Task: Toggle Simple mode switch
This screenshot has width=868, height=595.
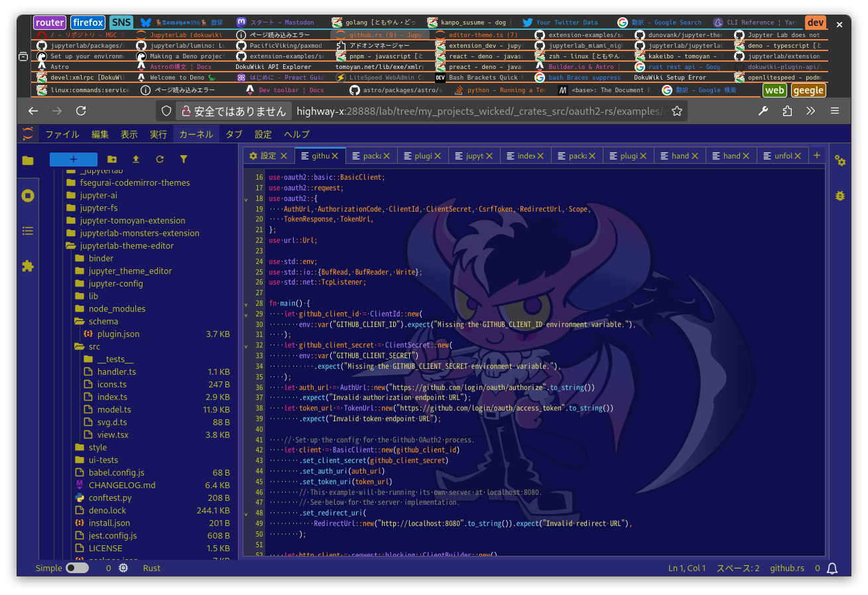Action: pos(77,568)
